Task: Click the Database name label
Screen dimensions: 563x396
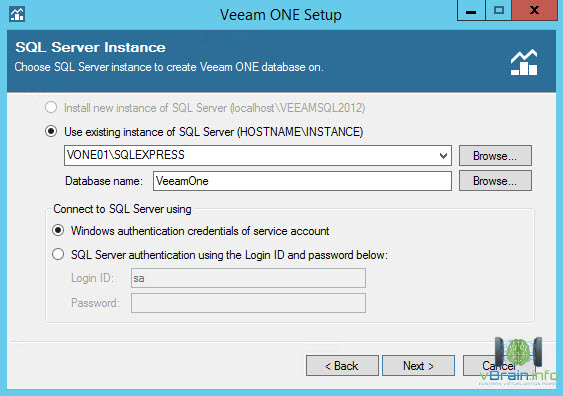Action: point(104,181)
